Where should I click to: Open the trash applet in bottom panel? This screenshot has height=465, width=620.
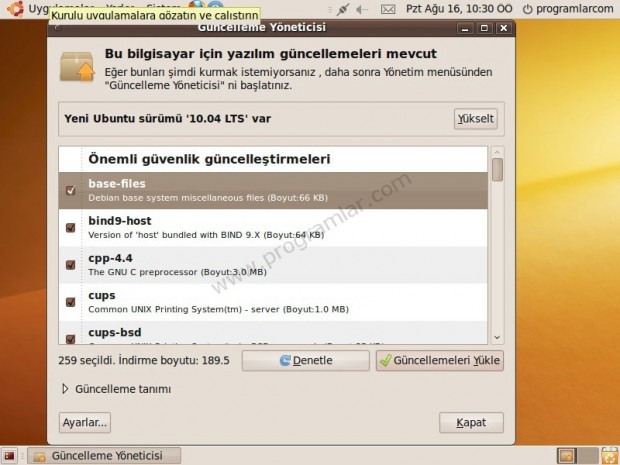(x=609, y=456)
